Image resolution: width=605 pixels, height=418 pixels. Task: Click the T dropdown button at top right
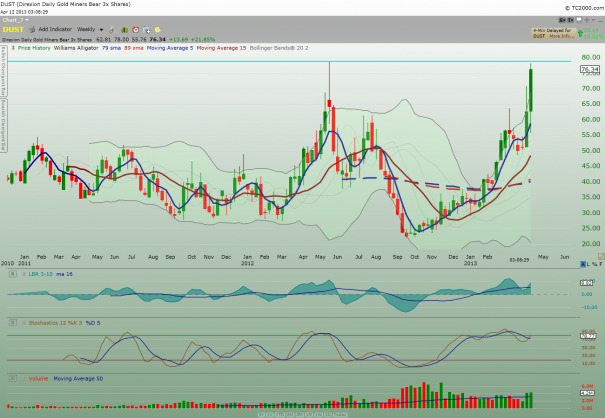(x=570, y=20)
